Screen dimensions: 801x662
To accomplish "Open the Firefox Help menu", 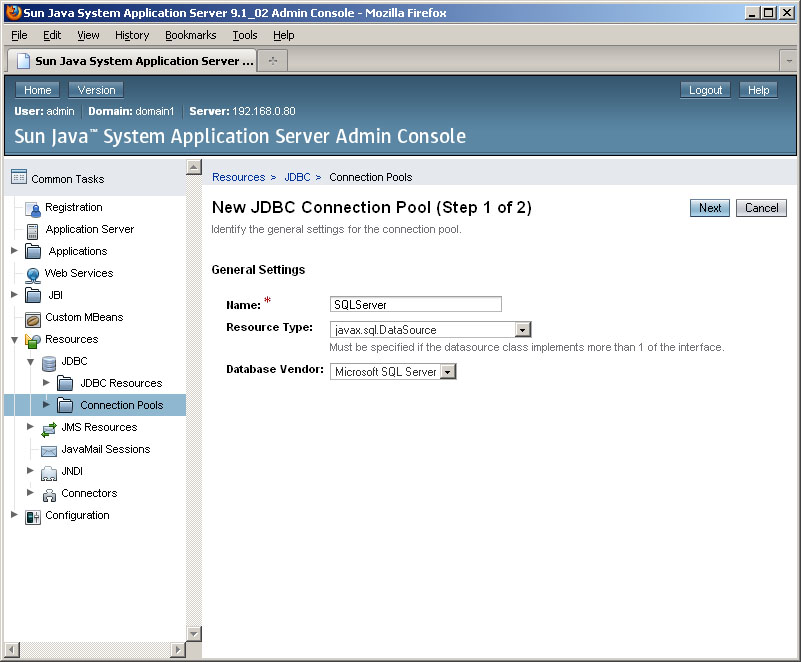I will [284, 35].
